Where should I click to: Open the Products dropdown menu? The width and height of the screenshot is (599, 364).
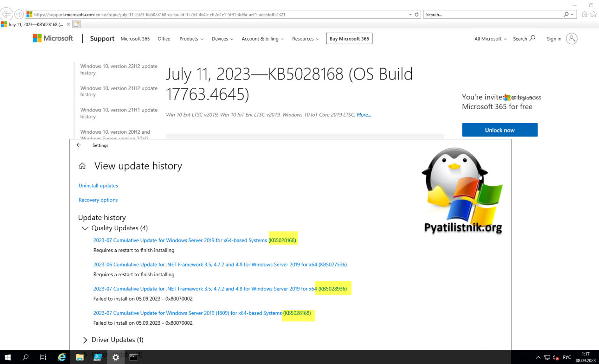191,39
